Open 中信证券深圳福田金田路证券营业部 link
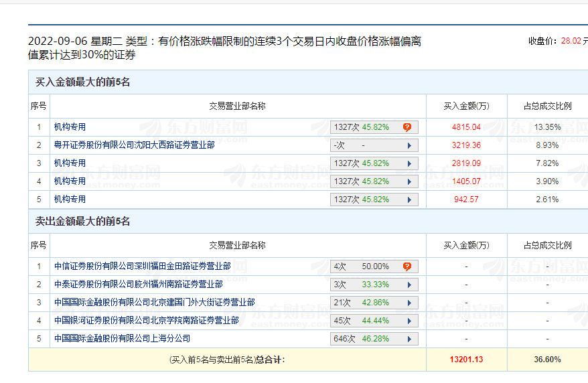588x383 pixels. point(143,266)
